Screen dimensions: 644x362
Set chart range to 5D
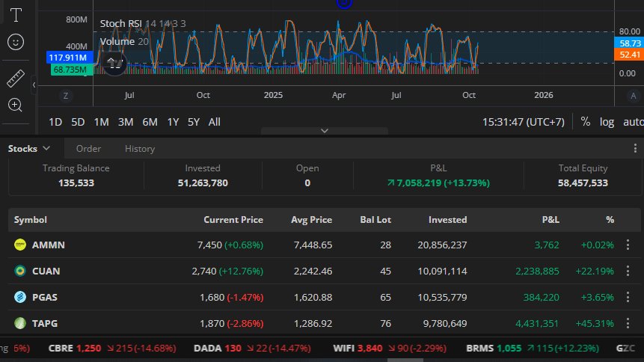pos(78,122)
